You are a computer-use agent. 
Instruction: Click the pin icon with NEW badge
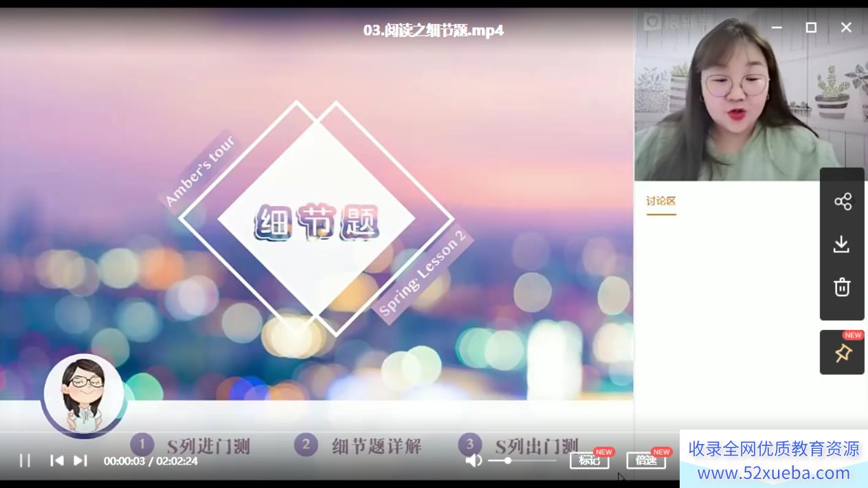click(843, 353)
